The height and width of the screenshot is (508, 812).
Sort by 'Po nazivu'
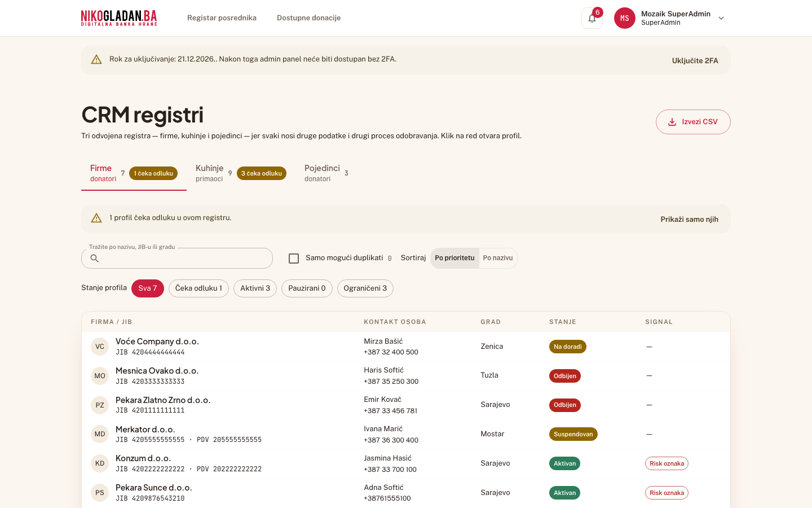498,258
